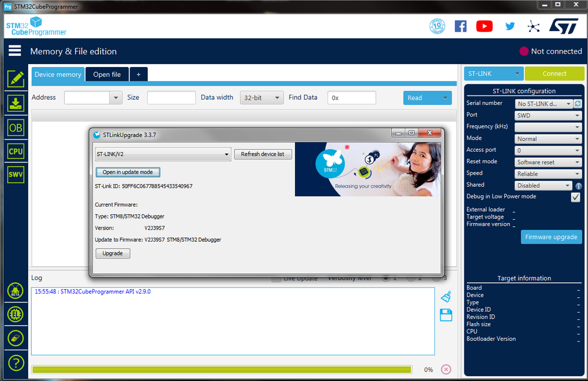Screen dimensions: 588x381
Task: Click the Find Data 0x field
Action: click(x=351, y=98)
